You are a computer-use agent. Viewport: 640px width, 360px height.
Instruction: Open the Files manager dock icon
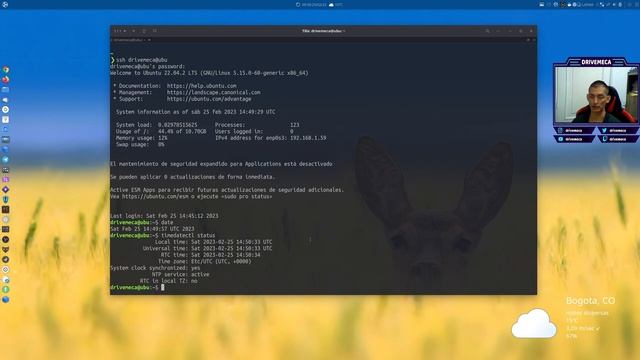tap(5, 89)
